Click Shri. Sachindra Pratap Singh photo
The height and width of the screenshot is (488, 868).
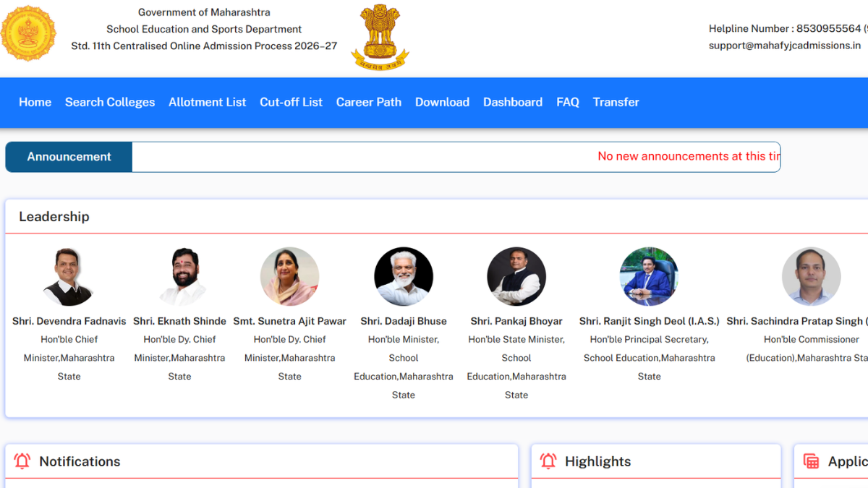(812, 277)
